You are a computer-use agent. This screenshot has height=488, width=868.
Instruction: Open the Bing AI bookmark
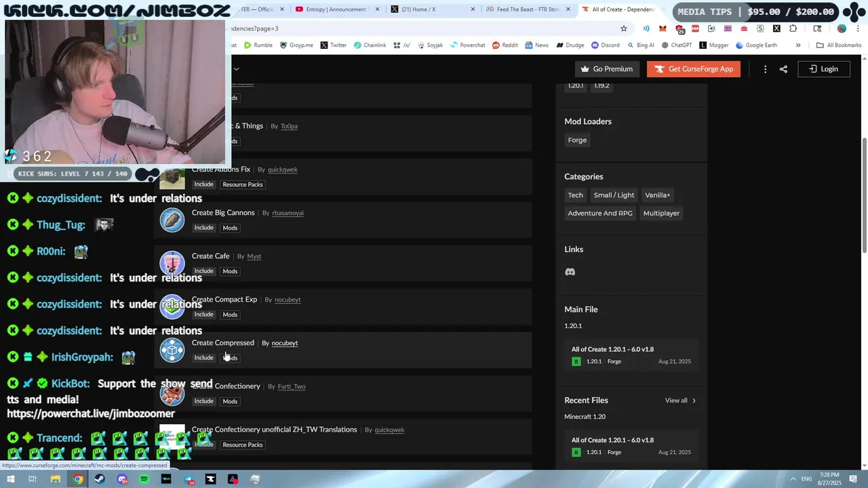coord(640,45)
